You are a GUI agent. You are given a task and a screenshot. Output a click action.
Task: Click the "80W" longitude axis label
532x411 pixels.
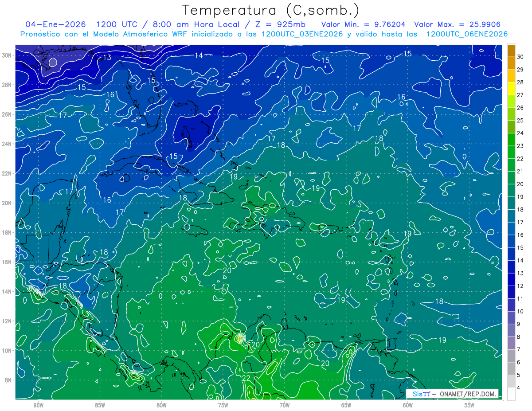pos(161,405)
